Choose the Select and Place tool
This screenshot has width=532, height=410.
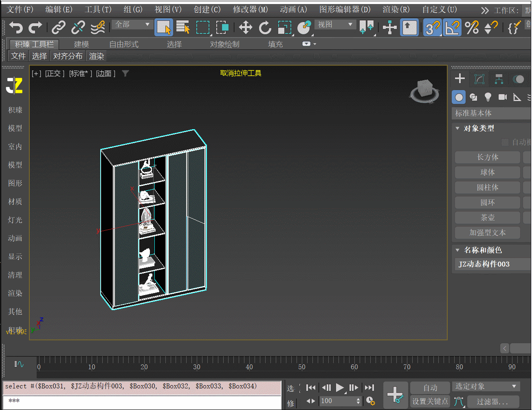point(304,27)
